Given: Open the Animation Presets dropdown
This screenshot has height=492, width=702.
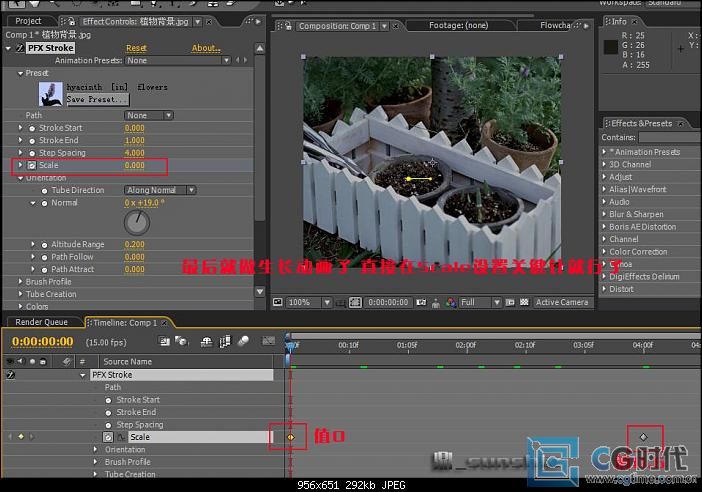Looking at the screenshot, I should pyautogui.click(x=178, y=60).
